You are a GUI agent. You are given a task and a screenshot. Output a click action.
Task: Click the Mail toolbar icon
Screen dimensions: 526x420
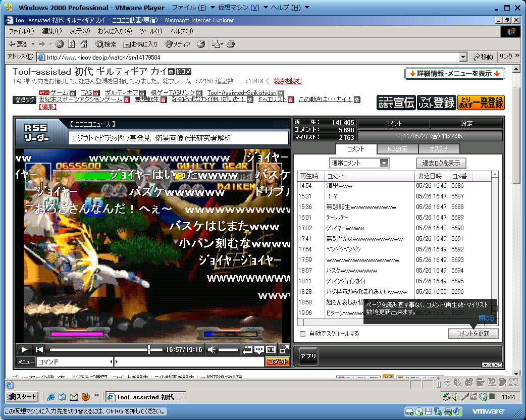coord(217,44)
